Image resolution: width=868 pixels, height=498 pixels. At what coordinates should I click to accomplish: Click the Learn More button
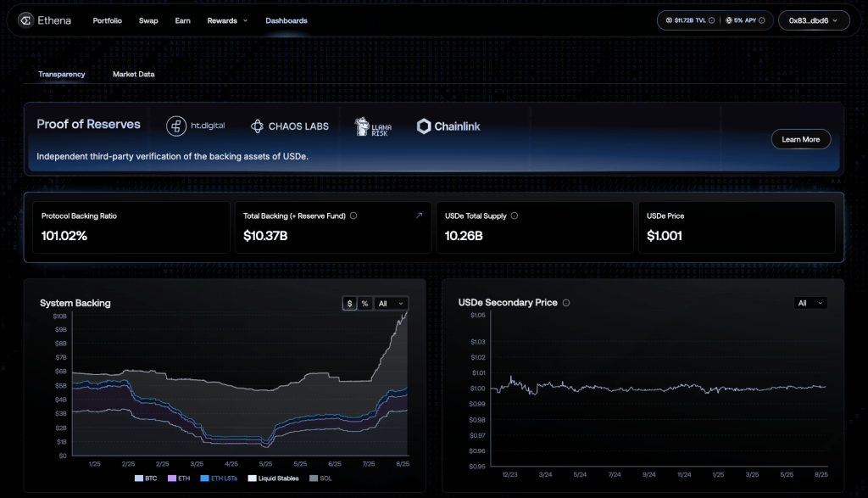pos(800,139)
